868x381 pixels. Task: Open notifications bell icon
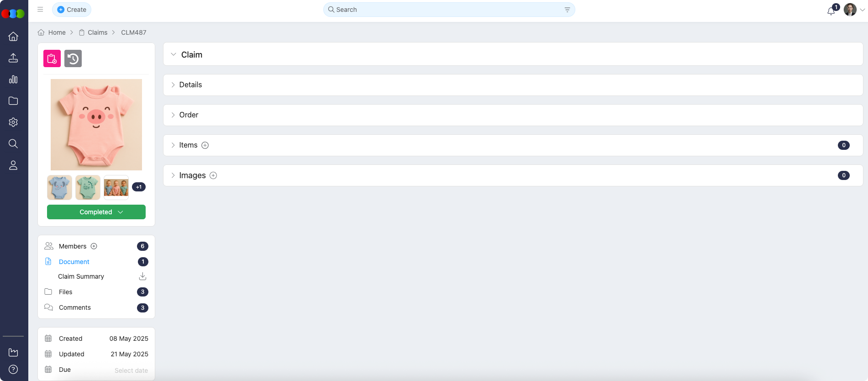(831, 10)
